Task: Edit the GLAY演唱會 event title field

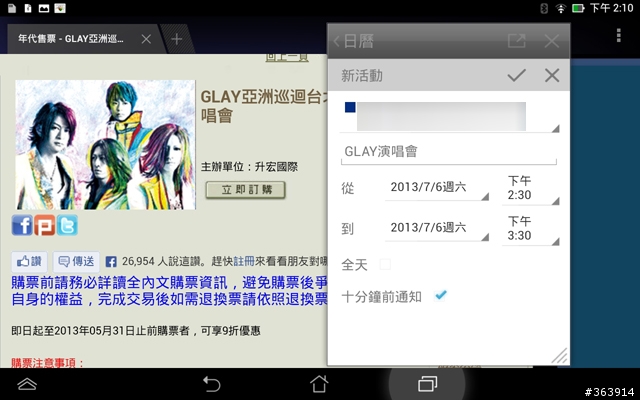Action: tap(449, 153)
